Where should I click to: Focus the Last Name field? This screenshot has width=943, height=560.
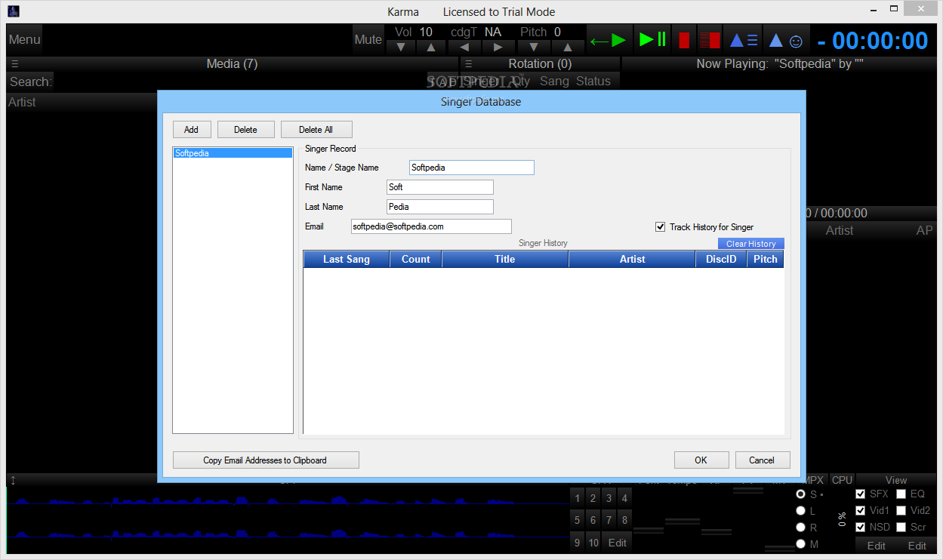[x=440, y=207]
